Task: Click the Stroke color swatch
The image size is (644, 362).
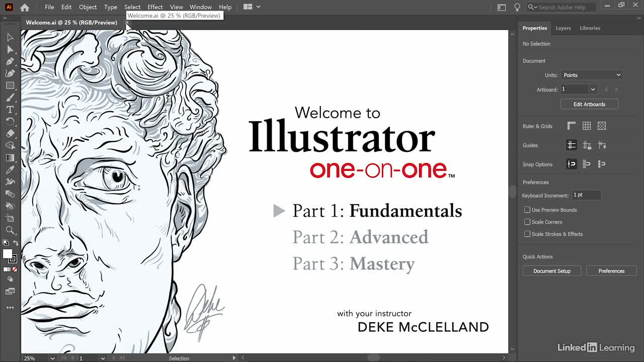Action: [13, 259]
